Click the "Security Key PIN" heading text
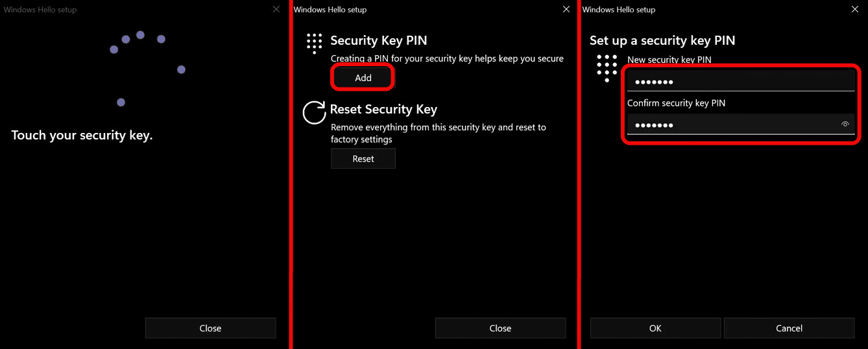The width and height of the screenshot is (868, 349). coord(378,40)
